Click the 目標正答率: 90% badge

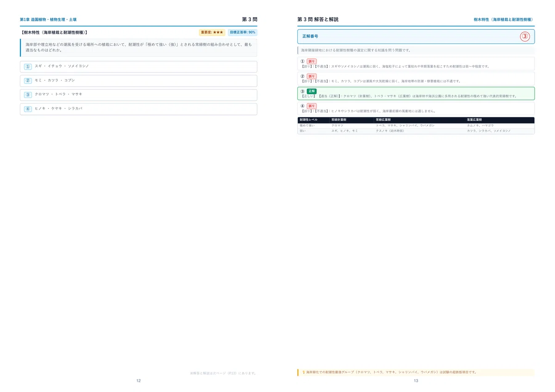coord(242,32)
